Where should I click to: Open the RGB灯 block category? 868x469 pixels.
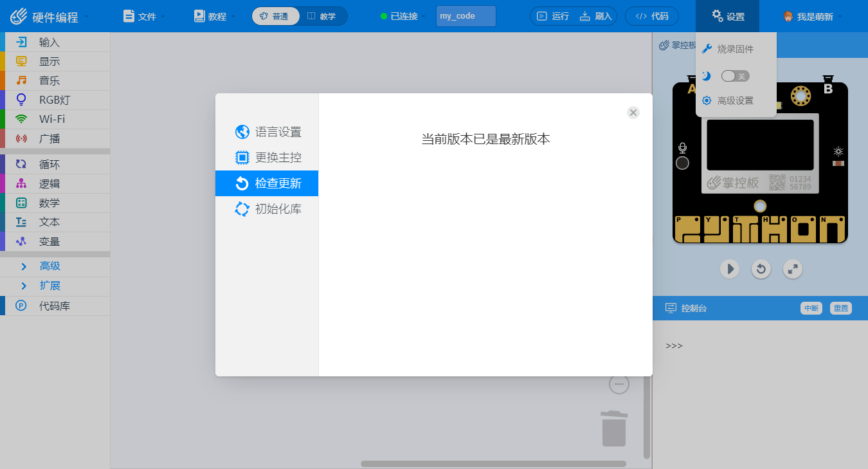pyautogui.click(x=55, y=100)
